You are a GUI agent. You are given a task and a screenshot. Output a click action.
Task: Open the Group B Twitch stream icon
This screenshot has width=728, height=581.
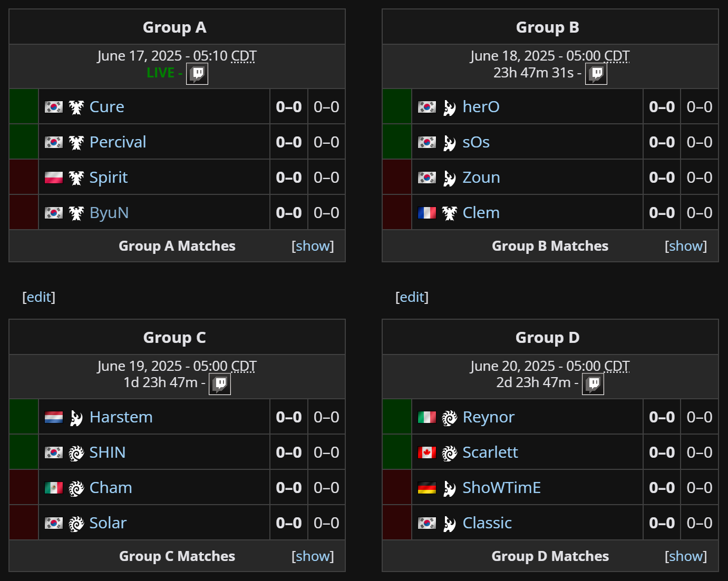596,74
